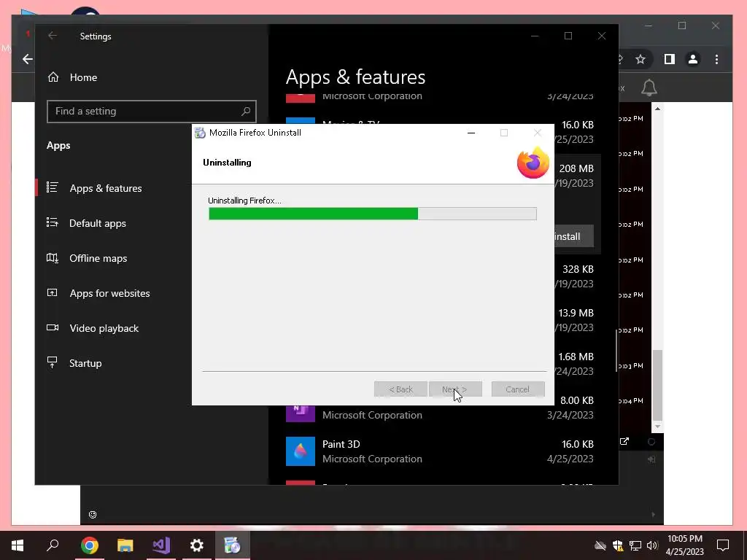The image size is (747, 560).
Task: Switch to Chrome in taskbar
Action: [89, 545]
